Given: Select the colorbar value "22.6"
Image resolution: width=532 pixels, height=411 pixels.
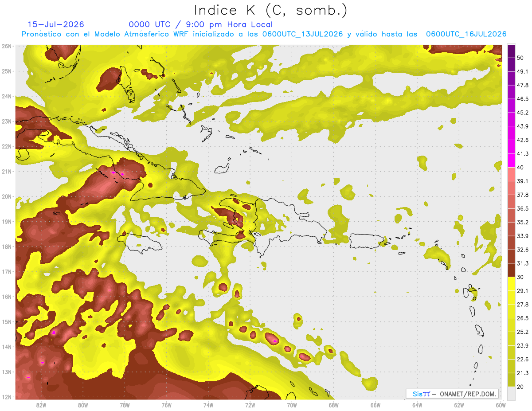Looking at the screenshot, I should point(522,359).
